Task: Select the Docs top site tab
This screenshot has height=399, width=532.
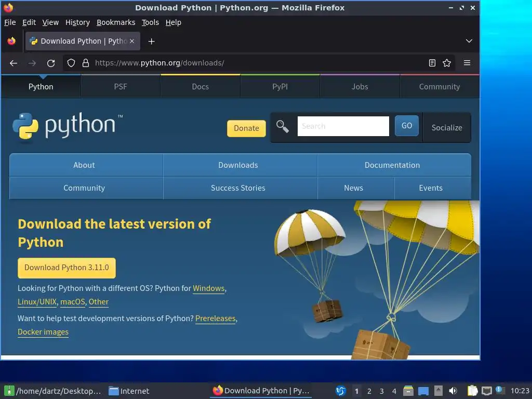Action: point(200,87)
